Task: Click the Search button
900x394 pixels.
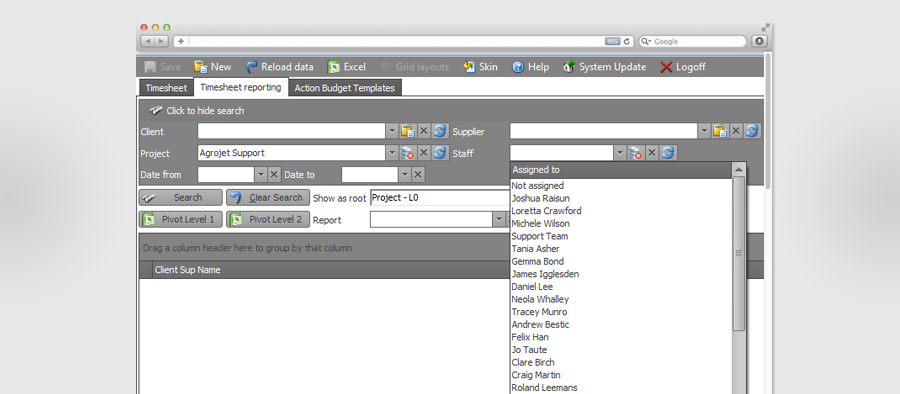Action: tap(180, 198)
